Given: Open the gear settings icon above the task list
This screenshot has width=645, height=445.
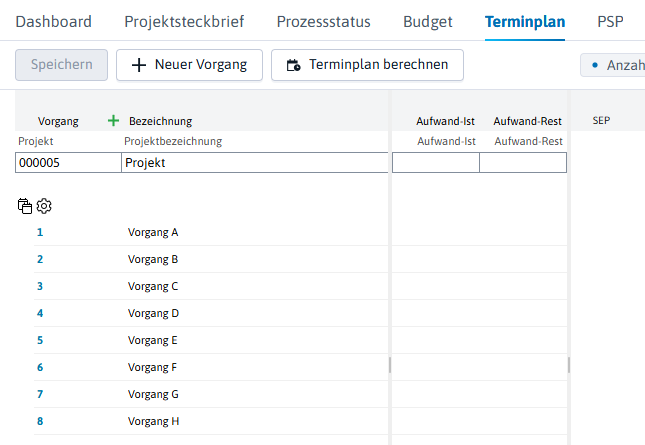Looking at the screenshot, I should pyautogui.click(x=44, y=206).
